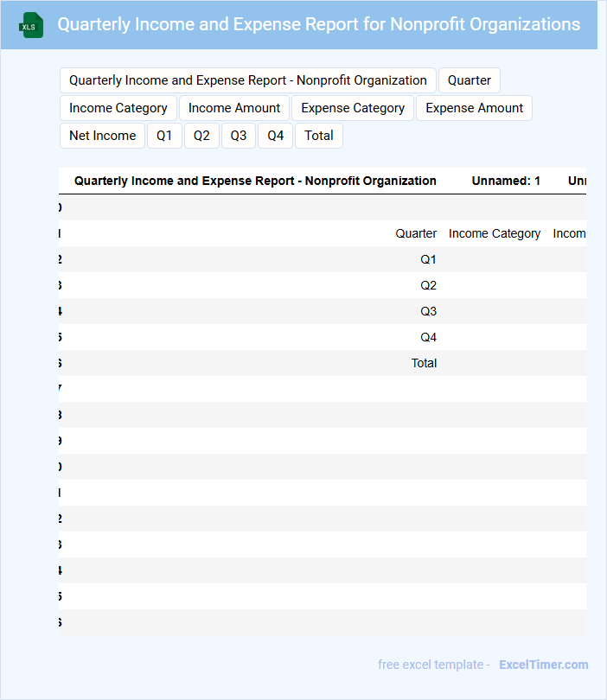This screenshot has width=607, height=700.
Task: Click the Total row cell in table
Action: click(424, 363)
